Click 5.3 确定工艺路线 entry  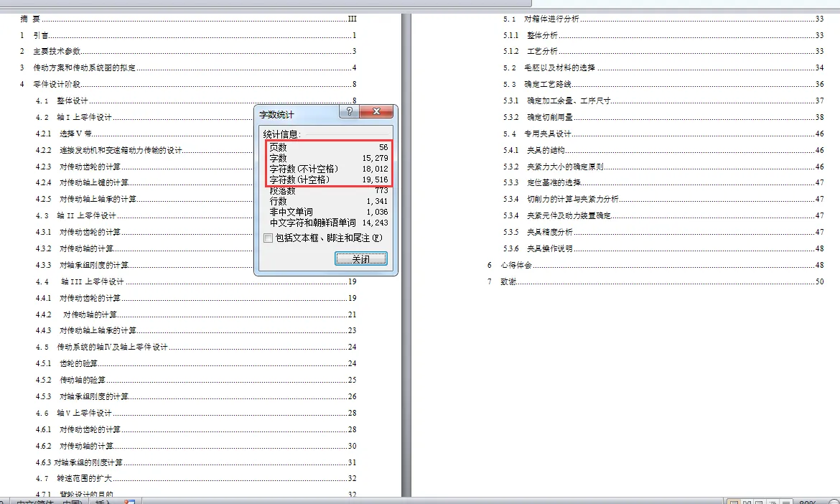pos(663,85)
